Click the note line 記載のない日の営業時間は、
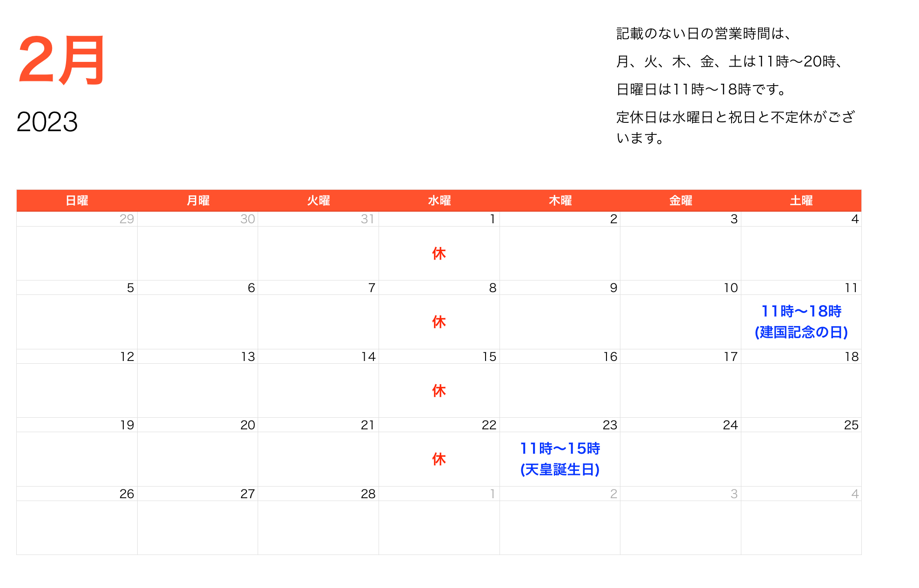The width and height of the screenshot is (919, 588). pyautogui.click(x=704, y=33)
